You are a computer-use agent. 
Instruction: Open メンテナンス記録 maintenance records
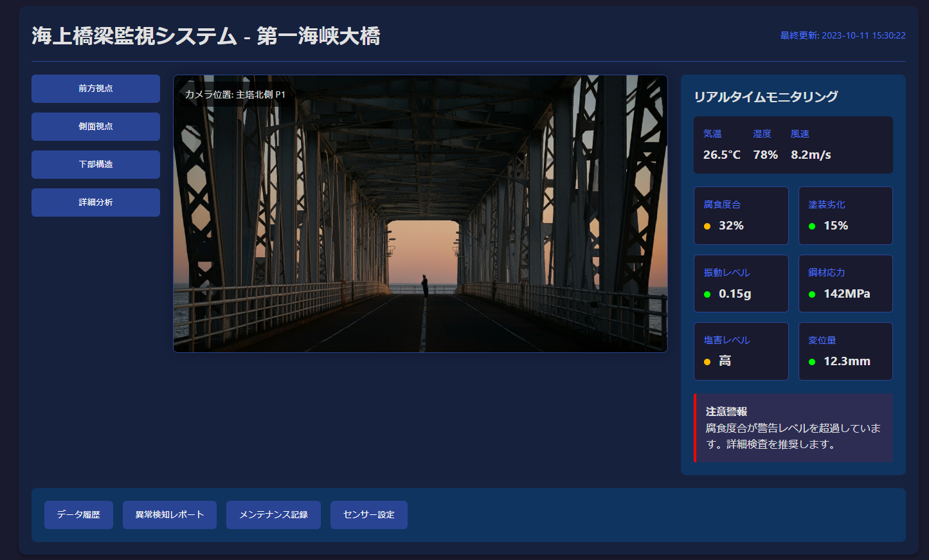[273, 514]
